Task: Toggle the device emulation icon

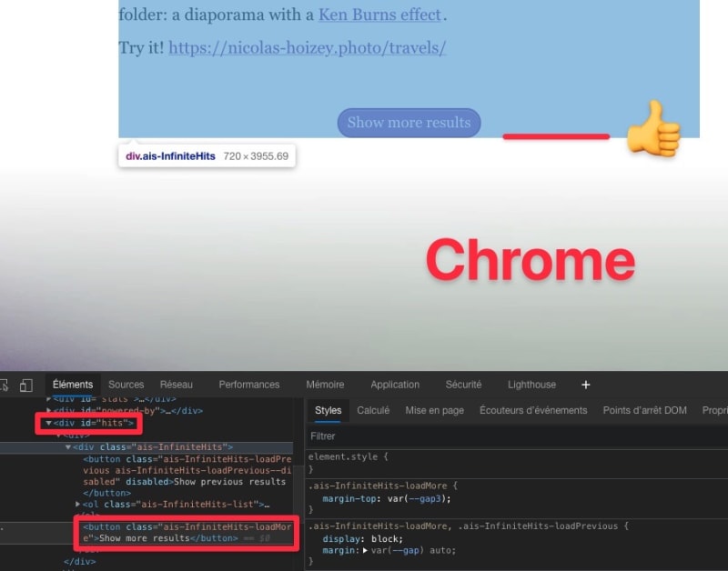Action: (x=26, y=385)
